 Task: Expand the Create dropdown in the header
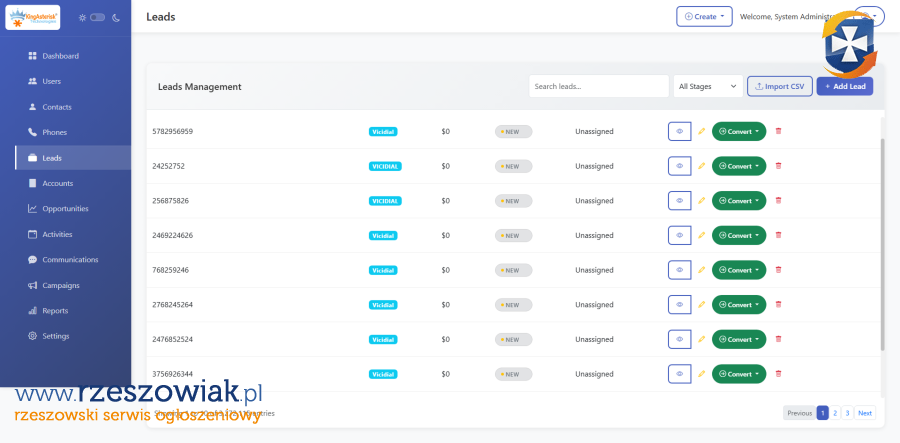(704, 16)
